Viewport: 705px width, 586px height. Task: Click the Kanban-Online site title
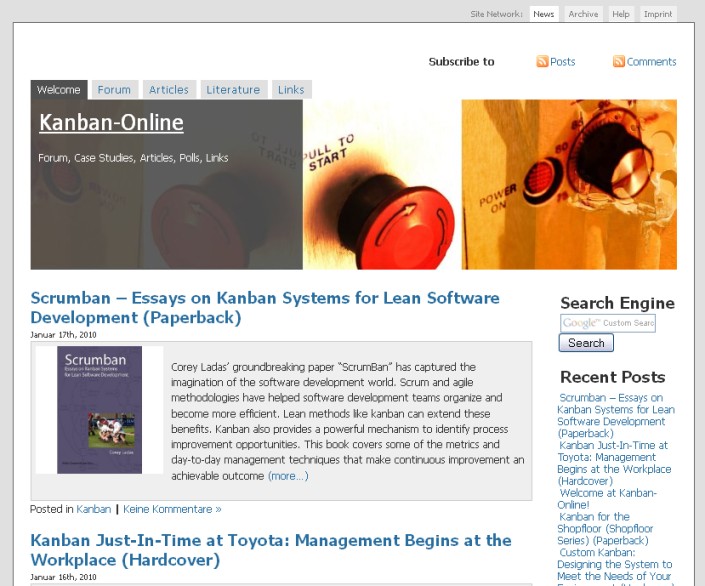click(111, 123)
